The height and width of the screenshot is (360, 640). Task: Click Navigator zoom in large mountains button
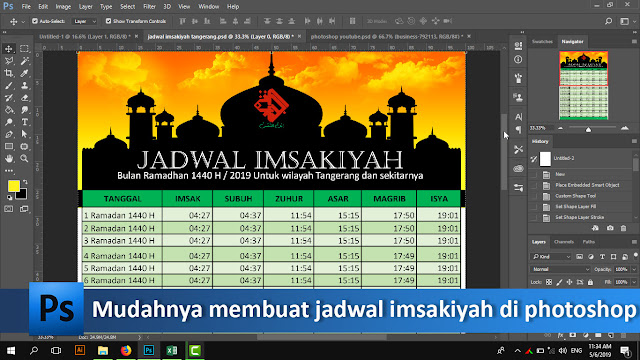tap(624, 128)
